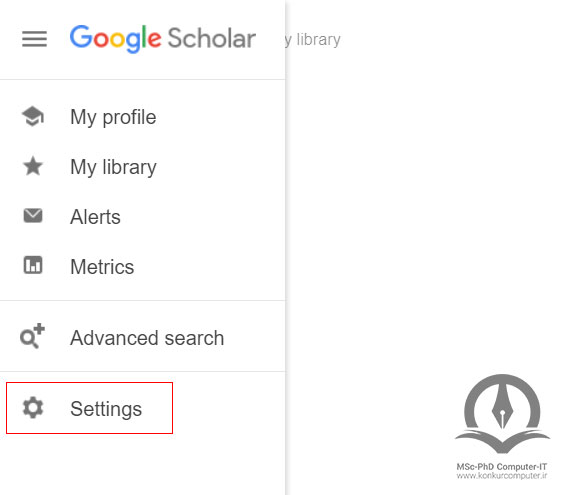
Task: Collapse the sidebar using the hamburger icon
Action: (x=34, y=39)
